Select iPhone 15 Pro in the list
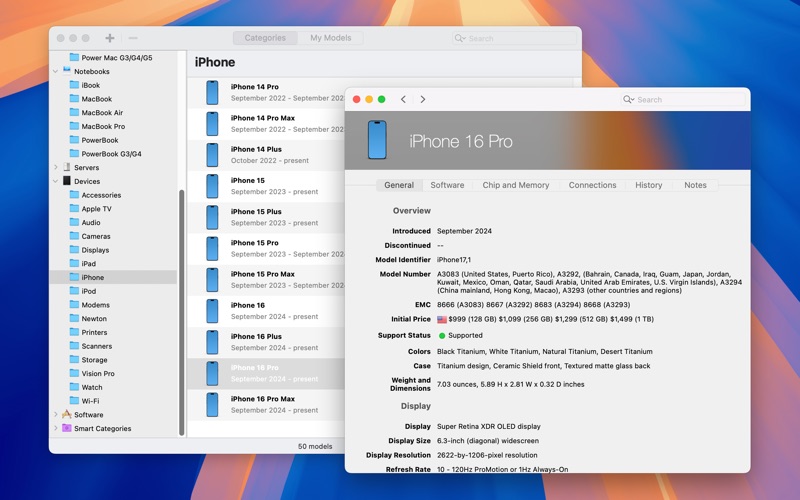Image resolution: width=800 pixels, height=500 pixels. (x=266, y=248)
